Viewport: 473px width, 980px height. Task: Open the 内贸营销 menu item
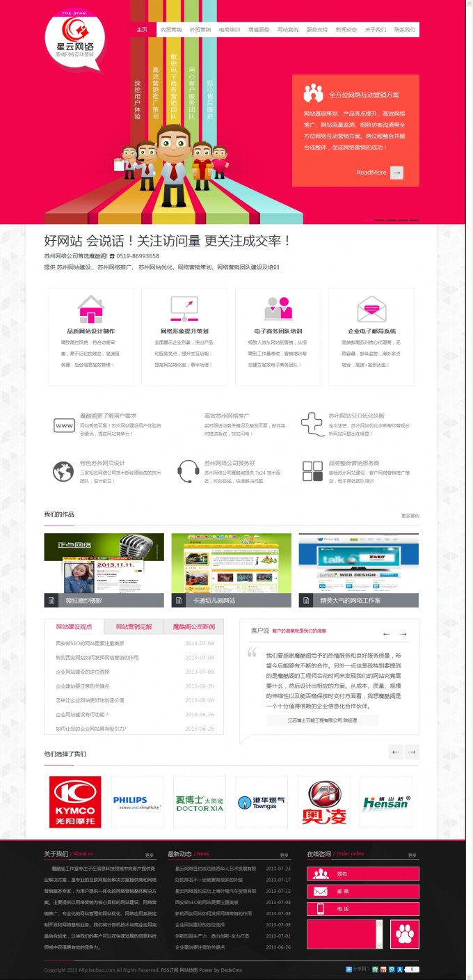point(171,30)
